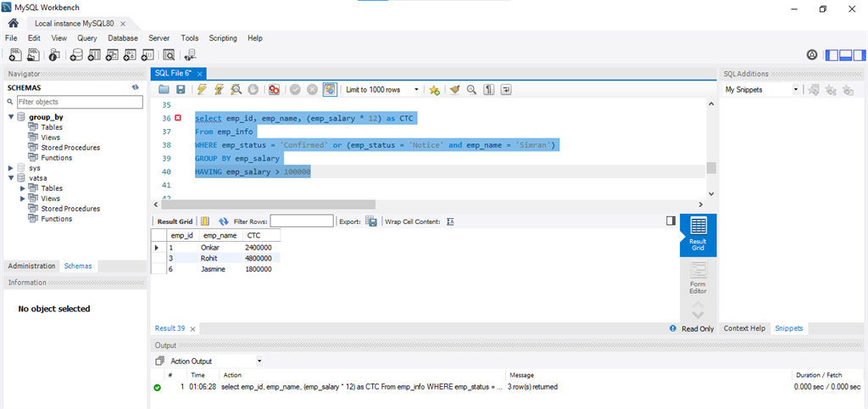The height and width of the screenshot is (409, 868).
Task: Toggle invisible characters display
Action: (489, 89)
